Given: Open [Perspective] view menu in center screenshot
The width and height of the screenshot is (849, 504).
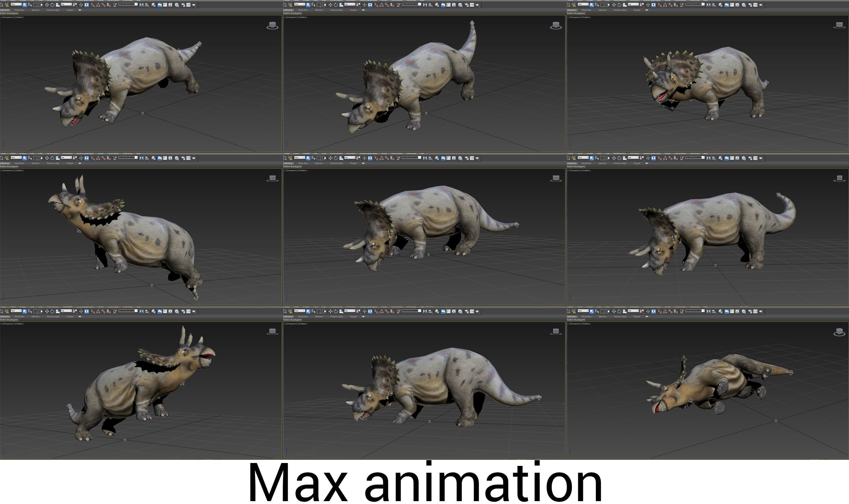Looking at the screenshot, I should 292,170.
